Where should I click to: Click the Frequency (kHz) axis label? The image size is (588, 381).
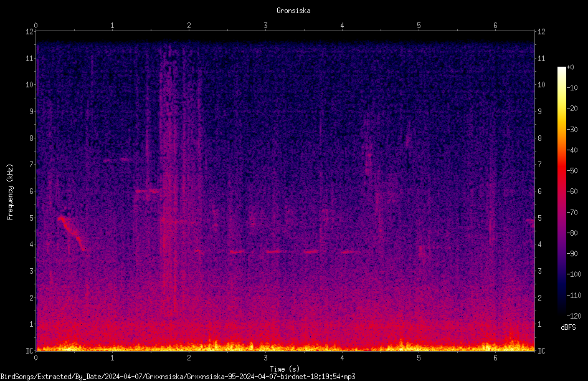coord(10,192)
